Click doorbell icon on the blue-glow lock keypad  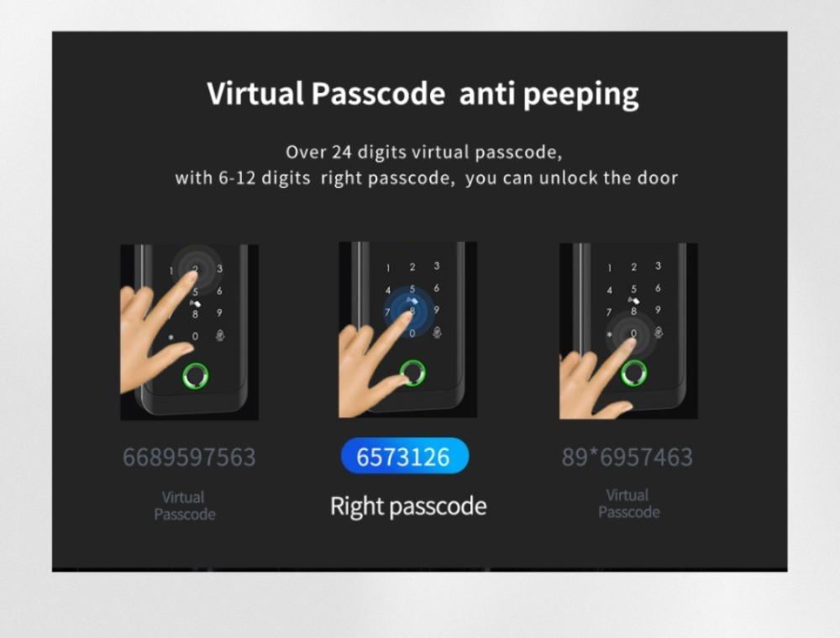pos(437,332)
